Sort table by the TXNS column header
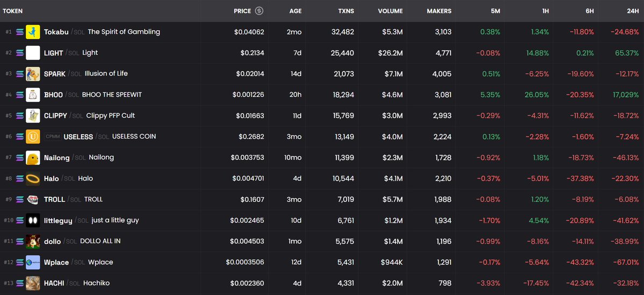644x295 pixels. [346, 11]
